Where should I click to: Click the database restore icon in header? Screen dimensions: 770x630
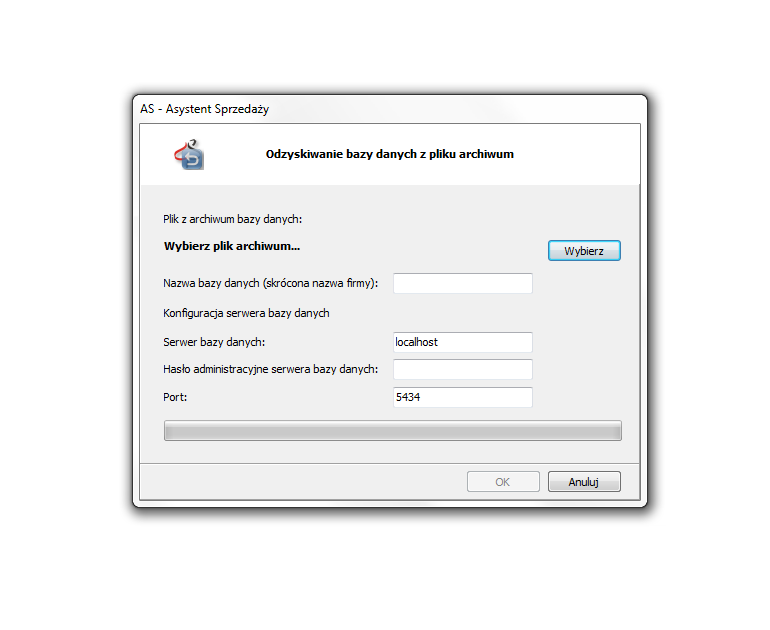coord(189,154)
